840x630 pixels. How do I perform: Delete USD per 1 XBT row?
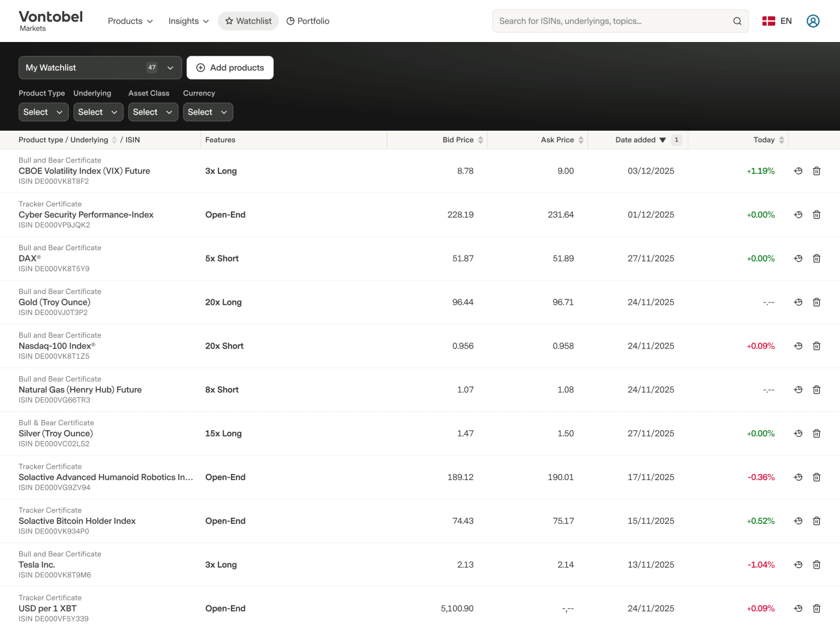[817, 609]
